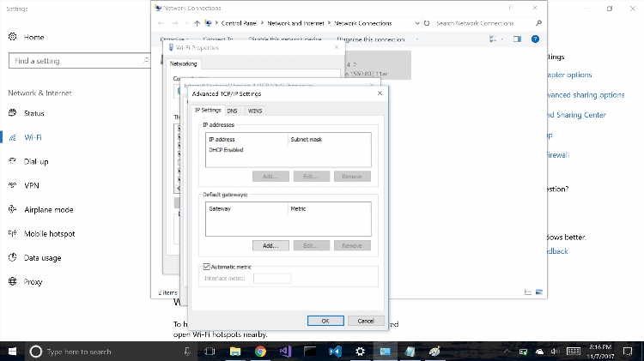The height and width of the screenshot is (361, 644).
Task: Open Visual Studio Code from the taskbar
Action: [335, 352]
